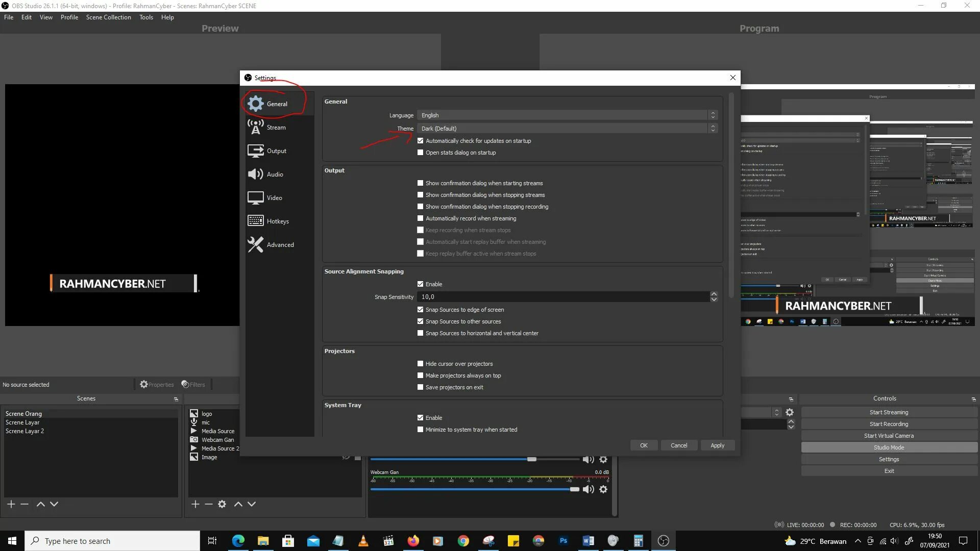The width and height of the screenshot is (980, 551).
Task: Open the Output settings section
Action: click(x=276, y=151)
